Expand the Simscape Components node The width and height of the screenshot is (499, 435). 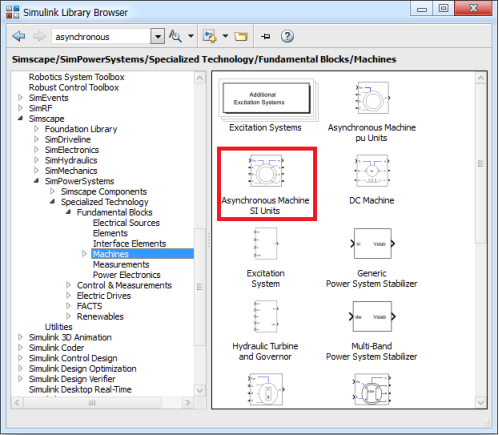(52, 191)
